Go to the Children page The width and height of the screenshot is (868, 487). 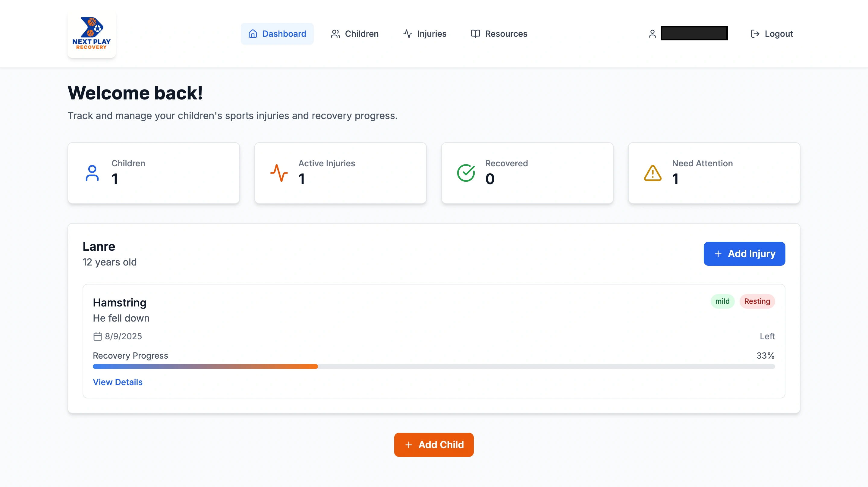(354, 34)
